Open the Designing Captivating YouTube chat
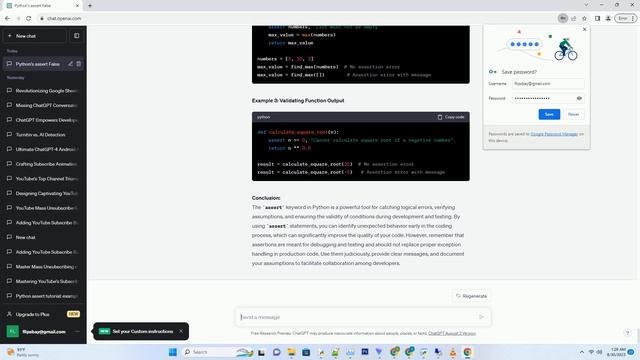The width and height of the screenshot is (640, 360). 43,193
